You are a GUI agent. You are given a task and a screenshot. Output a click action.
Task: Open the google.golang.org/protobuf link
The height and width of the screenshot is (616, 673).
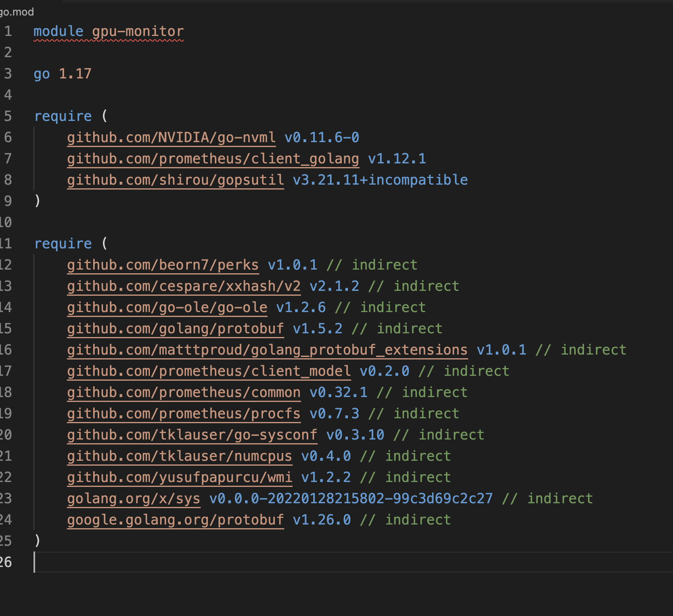coord(176,520)
